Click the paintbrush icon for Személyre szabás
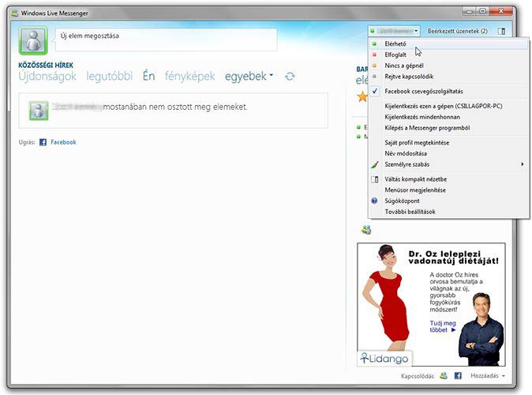532x395 pixels. pyautogui.click(x=374, y=164)
